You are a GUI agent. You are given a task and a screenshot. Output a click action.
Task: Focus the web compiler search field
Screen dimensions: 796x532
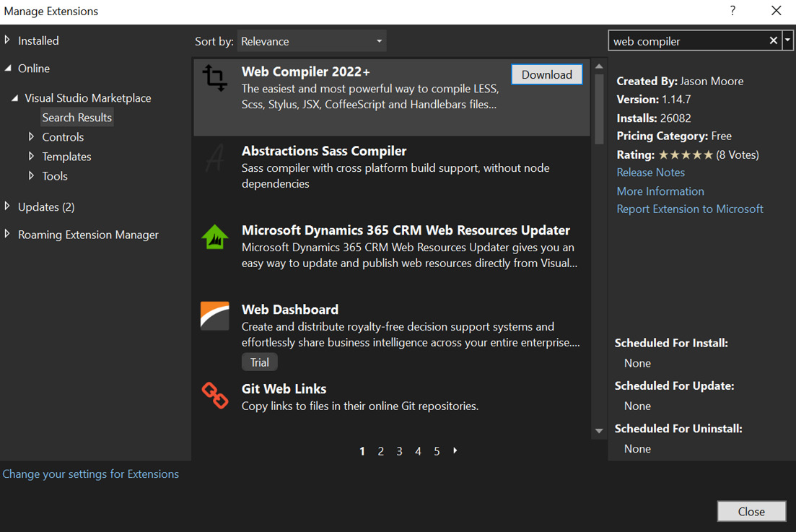click(x=688, y=41)
